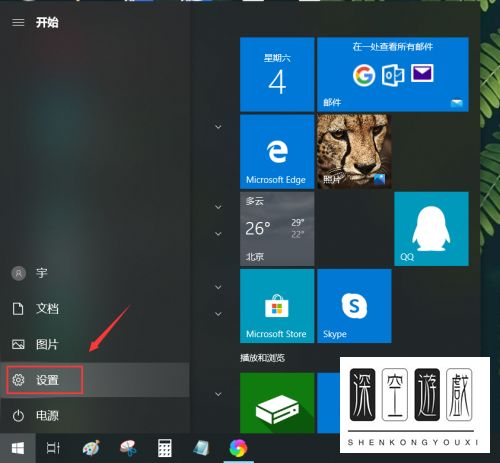This screenshot has height=463, width=500.
Task: Expand the chevron next to 26° temperature
Action: coord(218,234)
